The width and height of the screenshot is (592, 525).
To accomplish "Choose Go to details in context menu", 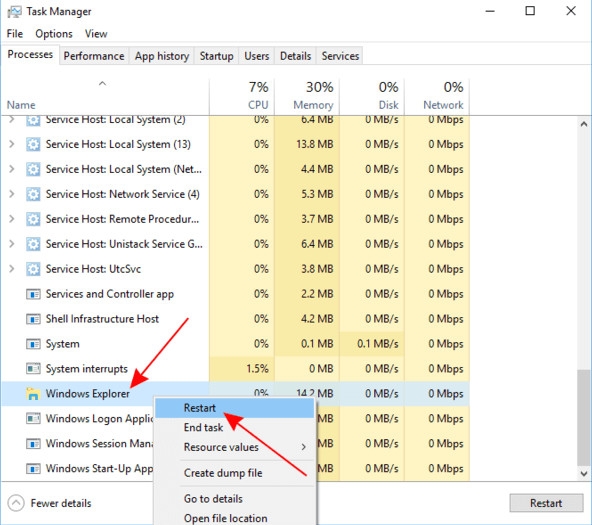I will pos(234,499).
